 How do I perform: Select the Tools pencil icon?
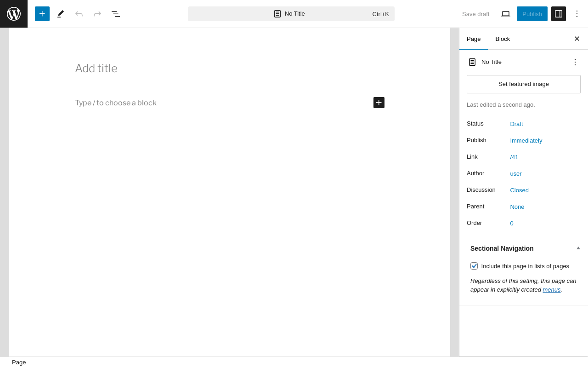(x=61, y=14)
